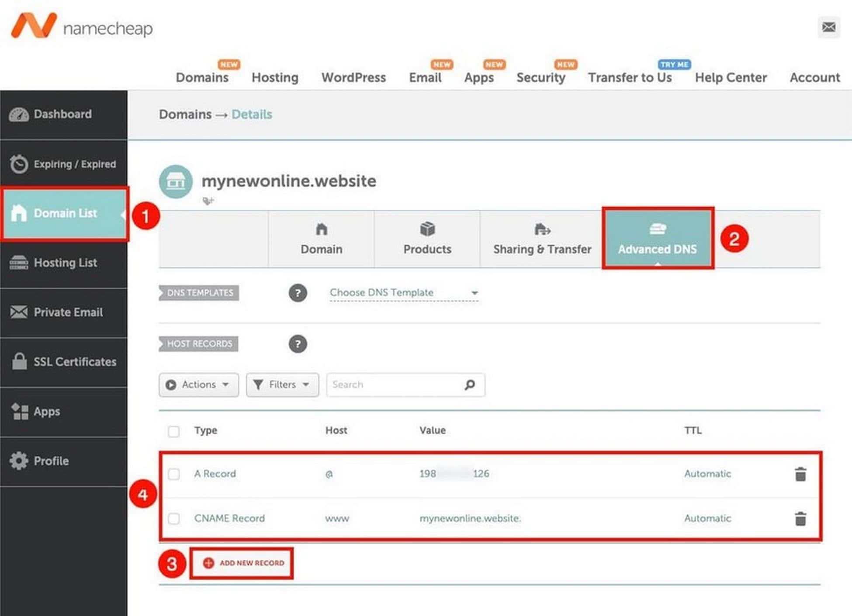Delete the A Record with trash icon
The image size is (852, 616).
[x=800, y=473]
